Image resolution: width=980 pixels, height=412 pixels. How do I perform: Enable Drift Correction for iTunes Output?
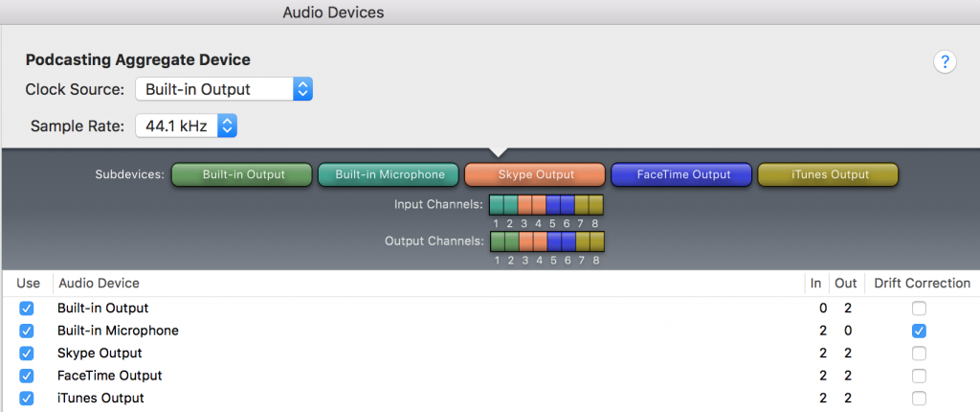(x=918, y=399)
